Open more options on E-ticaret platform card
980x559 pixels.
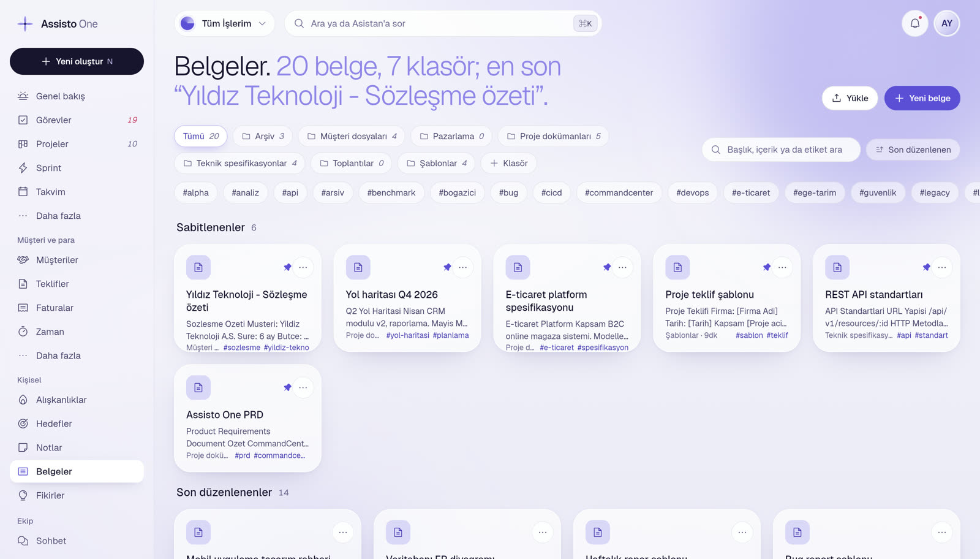(622, 267)
